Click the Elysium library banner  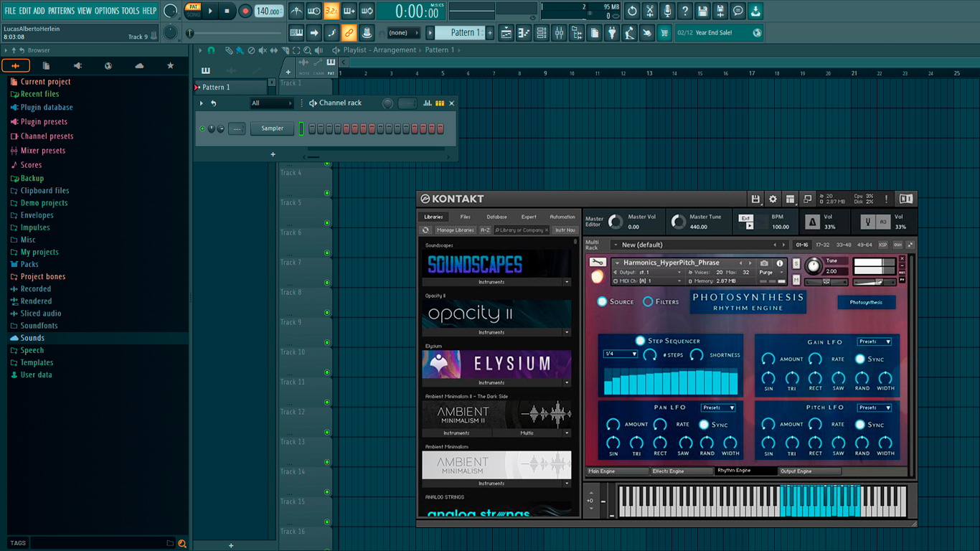click(496, 364)
